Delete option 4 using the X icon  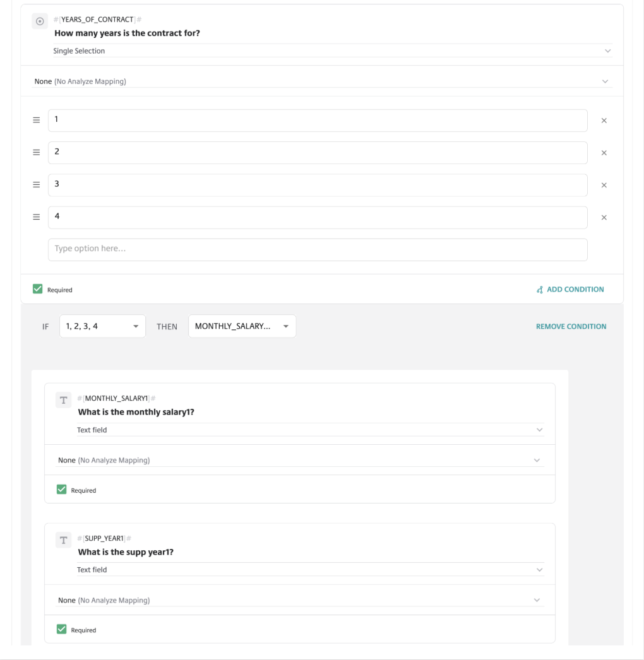pyautogui.click(x=604, y=218)
